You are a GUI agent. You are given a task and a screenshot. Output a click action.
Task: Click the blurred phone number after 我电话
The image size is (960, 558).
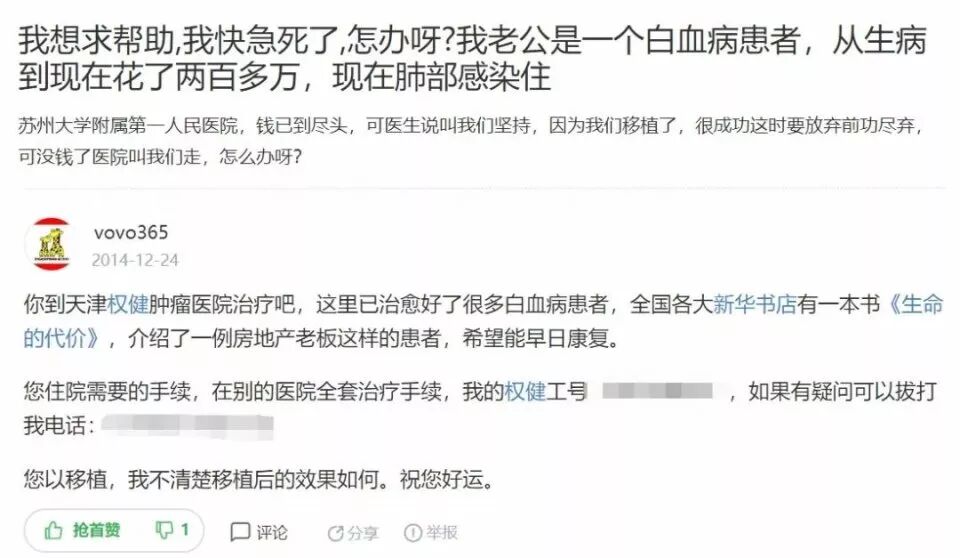tap(187, 426)
